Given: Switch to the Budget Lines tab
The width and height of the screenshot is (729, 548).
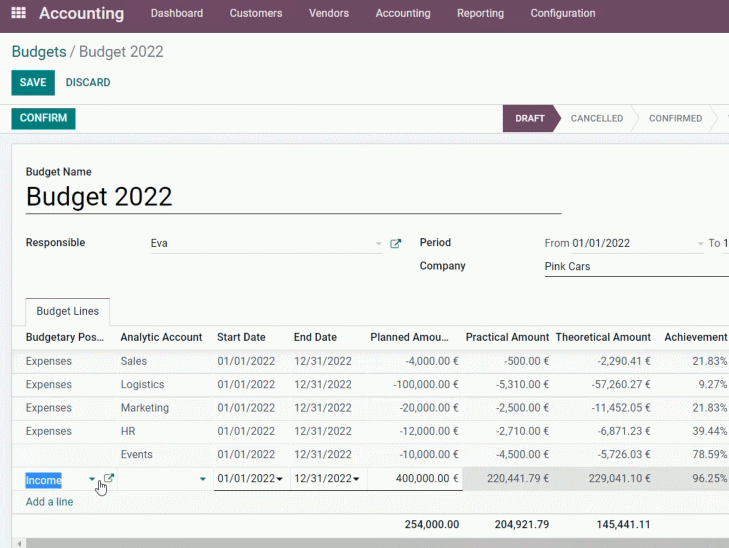Looking at the screenshot, I should click(67, 311).
